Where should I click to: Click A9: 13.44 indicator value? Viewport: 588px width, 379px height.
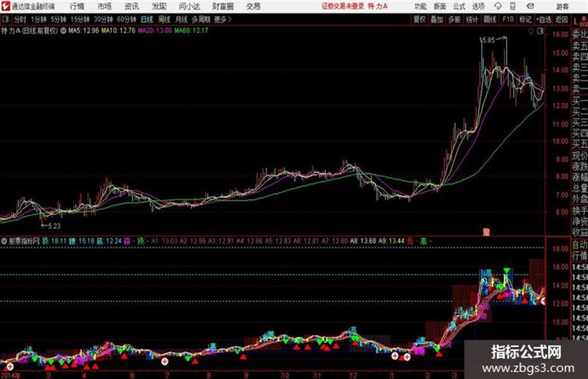click(x=391, y=241)
